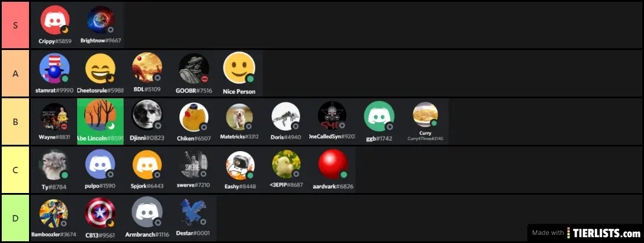This screenshot has height=243, width=644.
Task: Click the Curry4Three#2145 food avatar
Action: (x=425, y=115)
